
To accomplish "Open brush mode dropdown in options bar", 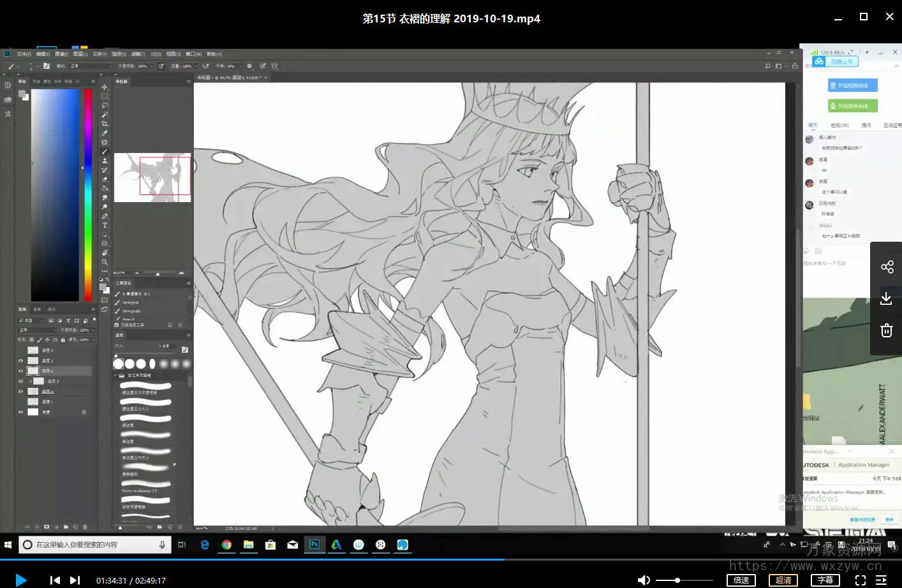I will pos(89,66).
